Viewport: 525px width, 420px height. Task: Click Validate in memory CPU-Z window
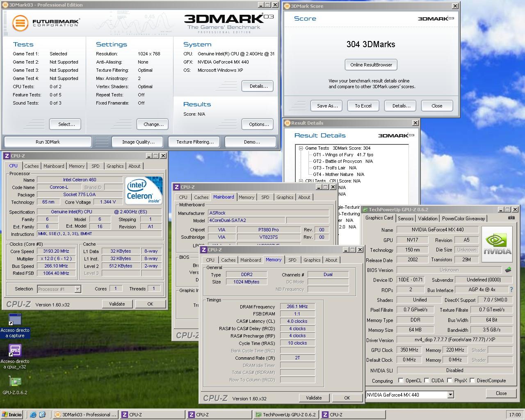pyautogui.click(x=314, y=398)
